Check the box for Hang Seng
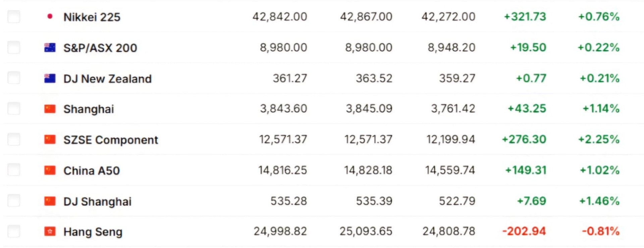The height and width of the screenshot is (248, 644). [14, 231]
